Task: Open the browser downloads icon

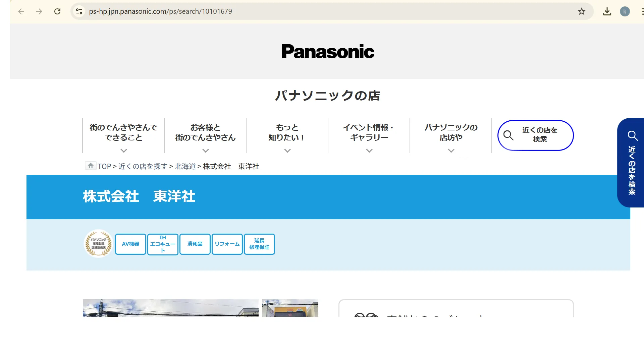Action: point(607,11)
